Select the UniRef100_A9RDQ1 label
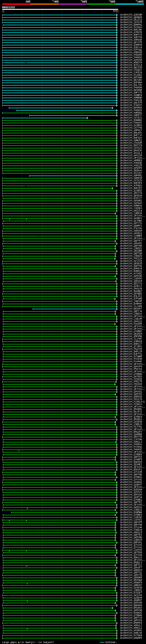Image resolution: width=146 pixels, height=644 pixels. click(x=131, y=113)
